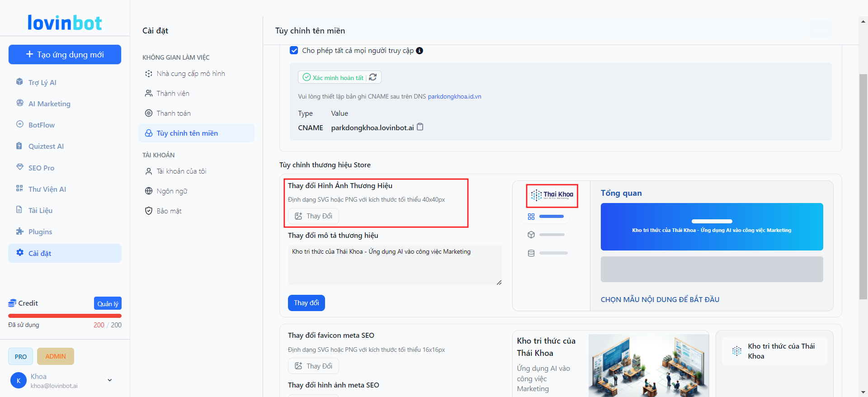Go to SEO Pro in sidebar

point(41,168)
